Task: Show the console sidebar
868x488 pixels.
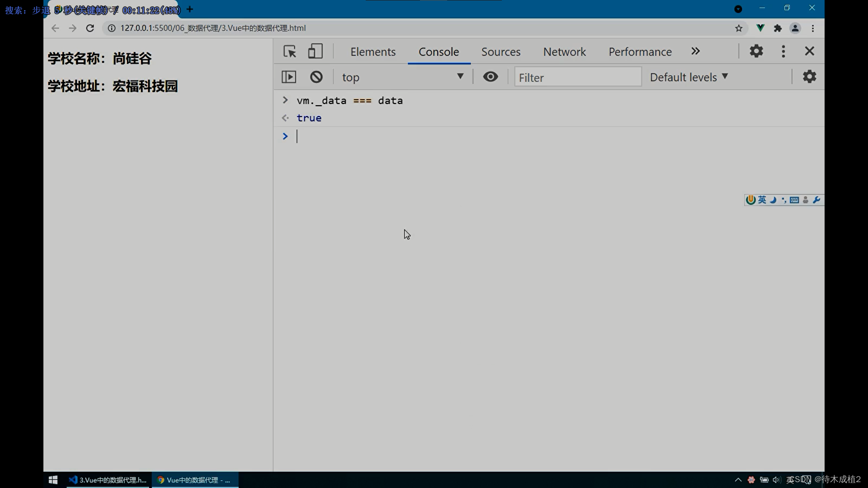Action: point(289,77)
